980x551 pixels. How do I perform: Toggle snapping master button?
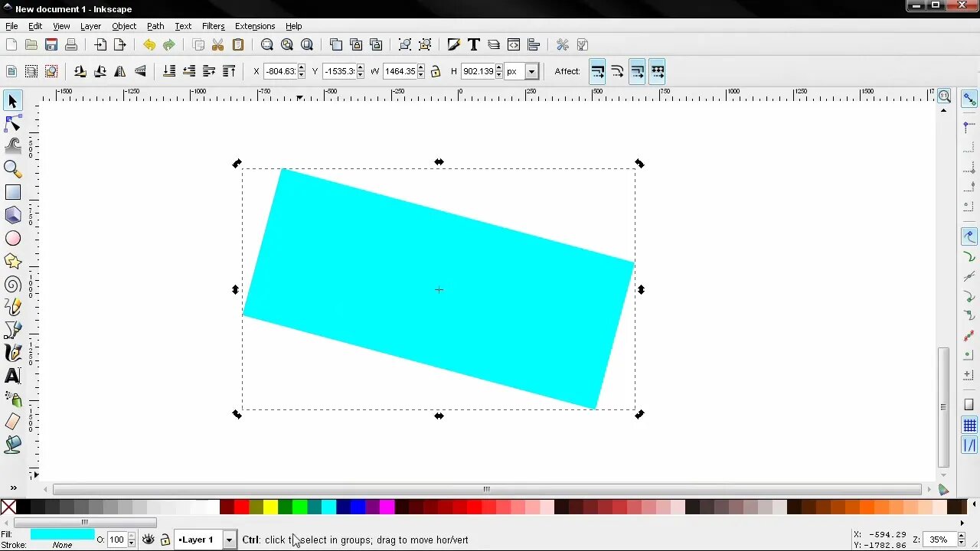click(969, 99)
